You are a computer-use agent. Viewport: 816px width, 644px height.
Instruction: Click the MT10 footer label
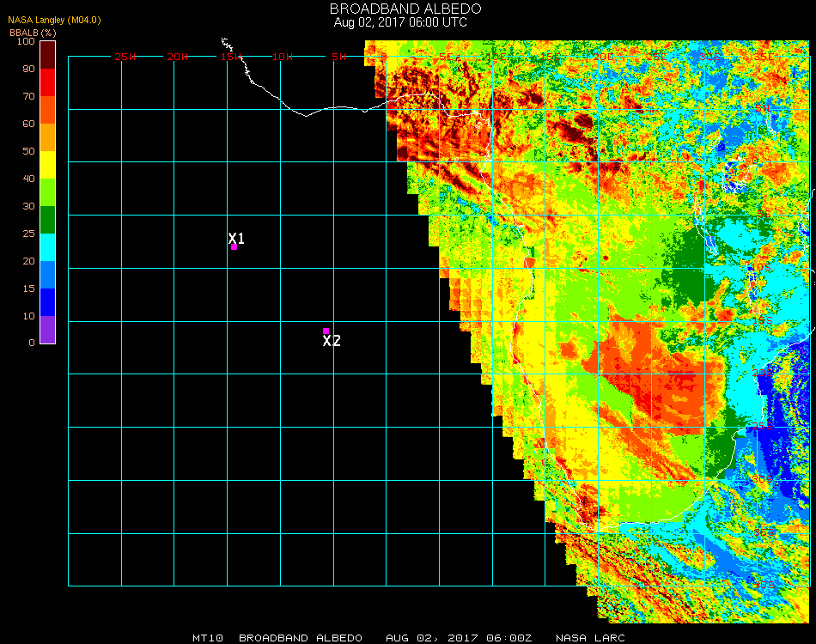point(208,638)
